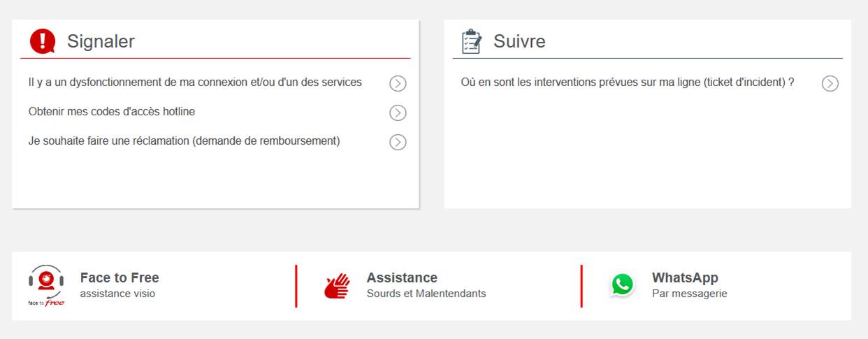Open 'Où en sont les interventions' link

tap(627, 82)
